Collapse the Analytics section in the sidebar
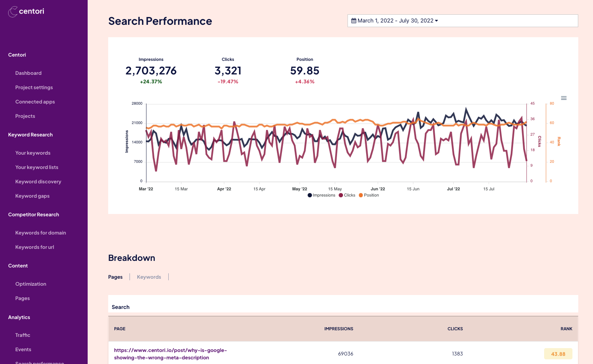The width and height of the screenshot is (593, 364). point(19,317)
